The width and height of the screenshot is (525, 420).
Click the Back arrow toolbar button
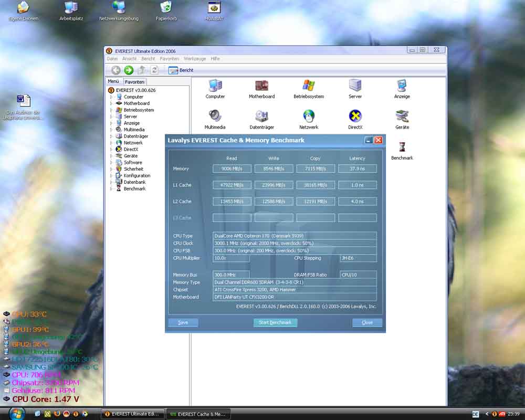pyautogui.click(x=116, y=70)
